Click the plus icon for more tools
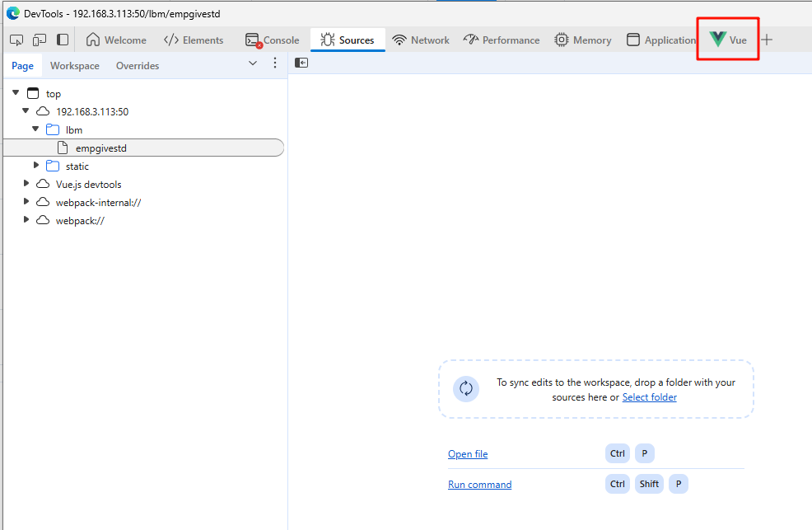Viewport: 812px width, 530px height. pos(767,40)
